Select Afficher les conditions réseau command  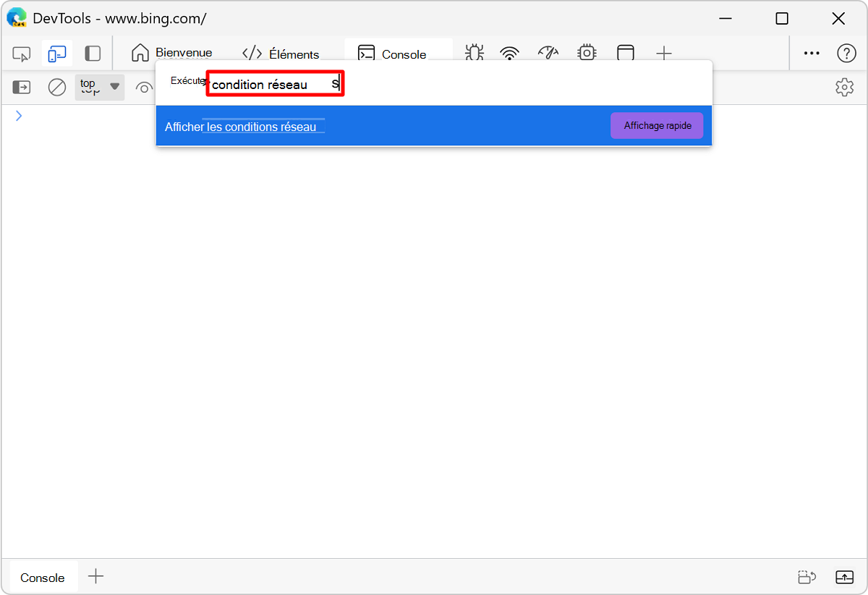pyautogui.click(x=434, y=126)
